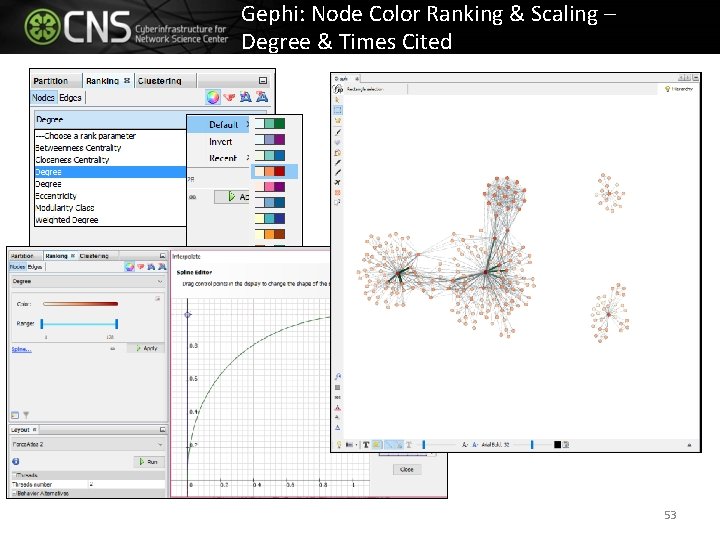Minimize the upper Ranking panel via its corner icon

pyautogui.click(x=263, y=81)
